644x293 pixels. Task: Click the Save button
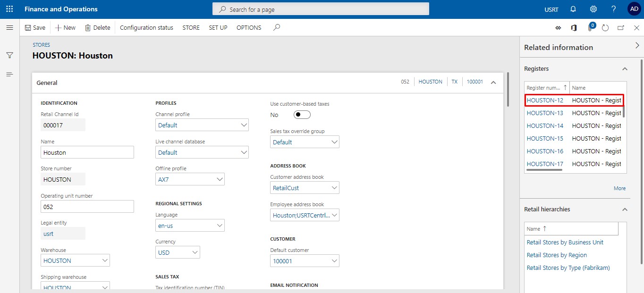35,28
